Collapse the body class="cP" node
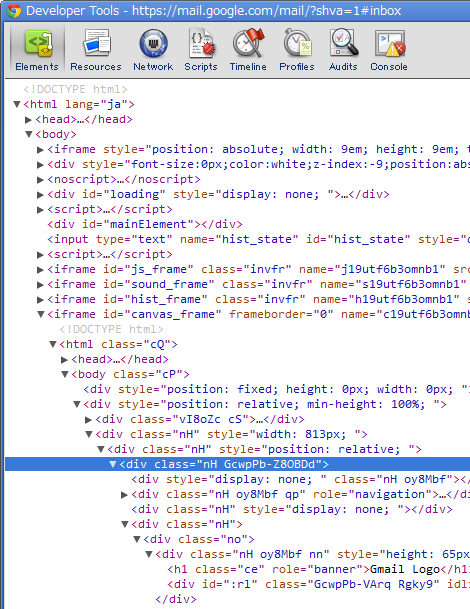Image resolution: width=470 pixels, height=609 pixels. coord(64,374)
